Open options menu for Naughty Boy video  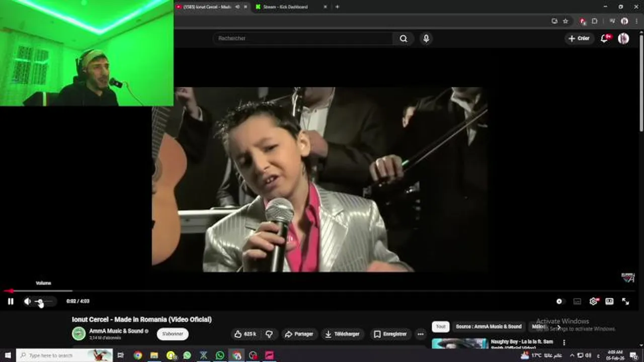(564, 342)
